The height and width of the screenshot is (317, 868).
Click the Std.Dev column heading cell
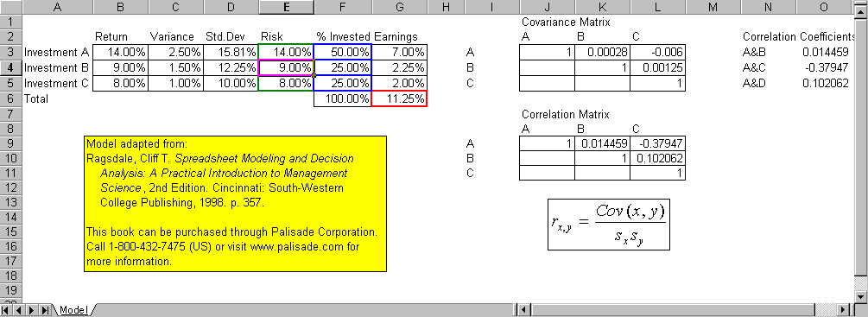[231, 37]
